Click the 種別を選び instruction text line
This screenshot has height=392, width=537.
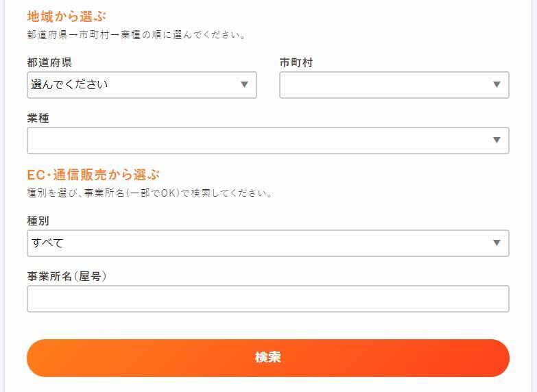(x=150, y=193)
